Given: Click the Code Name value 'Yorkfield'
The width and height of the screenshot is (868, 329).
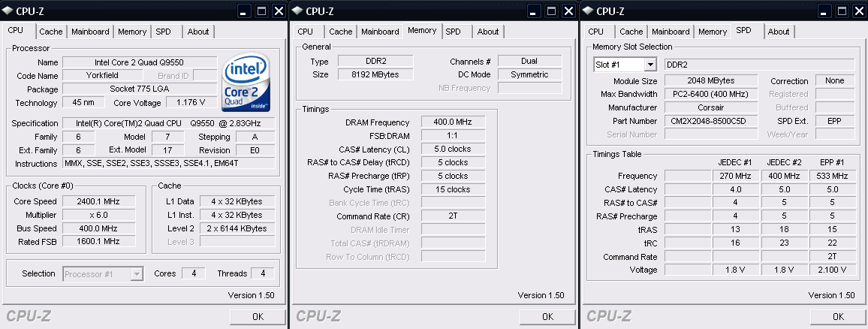Looking at the screenshot, I should (x=102, y=75).
